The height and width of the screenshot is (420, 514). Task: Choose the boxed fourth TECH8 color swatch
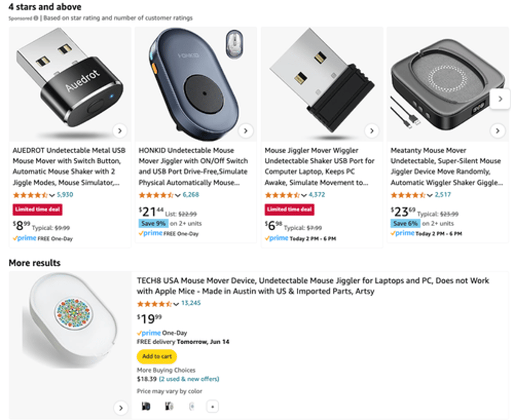212,407
